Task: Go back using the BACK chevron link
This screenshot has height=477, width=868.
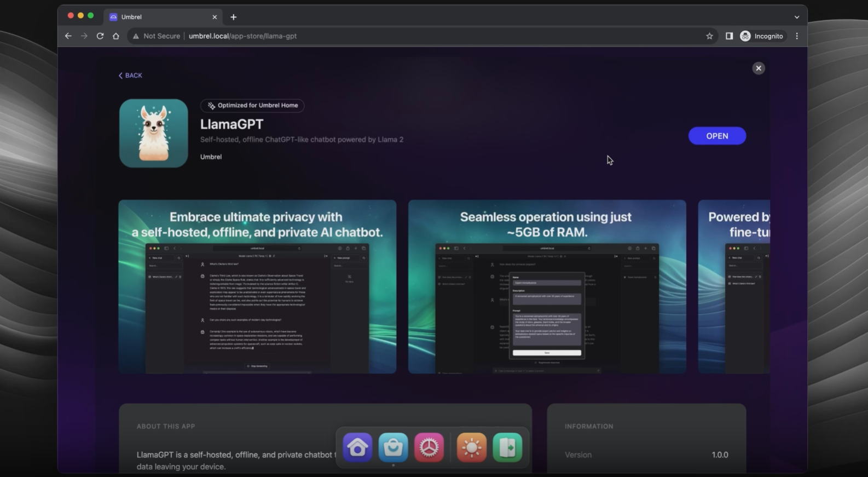Action: (130, 76)
